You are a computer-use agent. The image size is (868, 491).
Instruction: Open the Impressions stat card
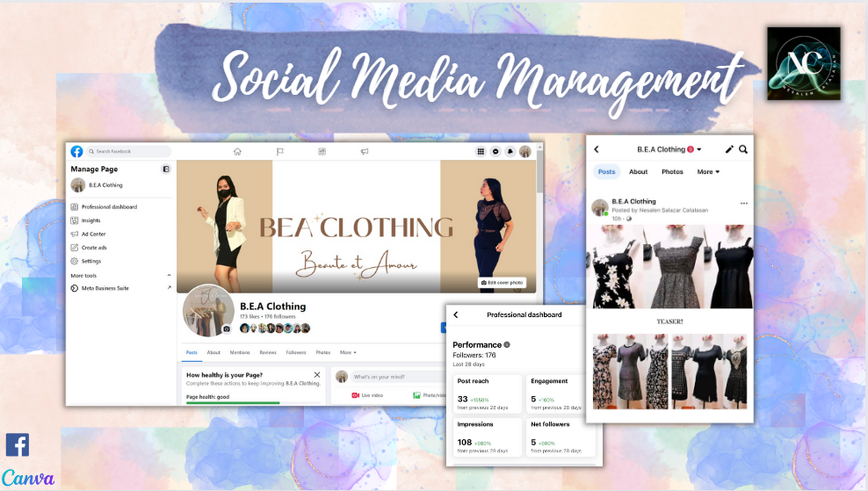point(487,437)
